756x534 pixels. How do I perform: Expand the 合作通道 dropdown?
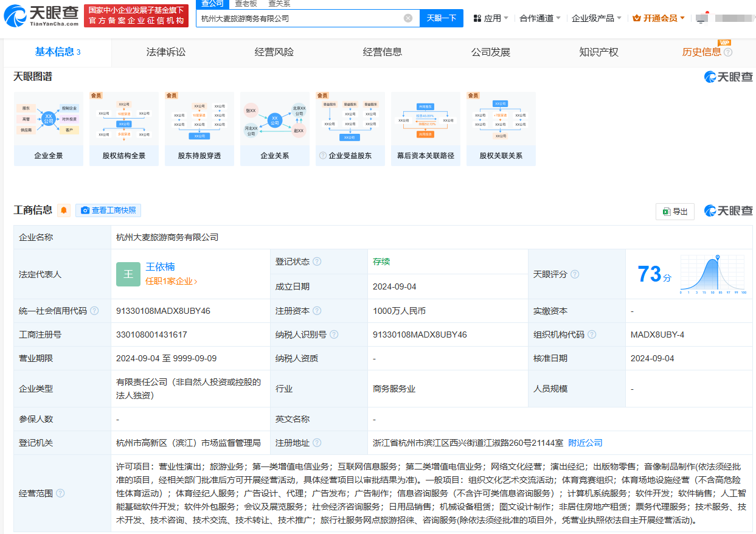540,18
